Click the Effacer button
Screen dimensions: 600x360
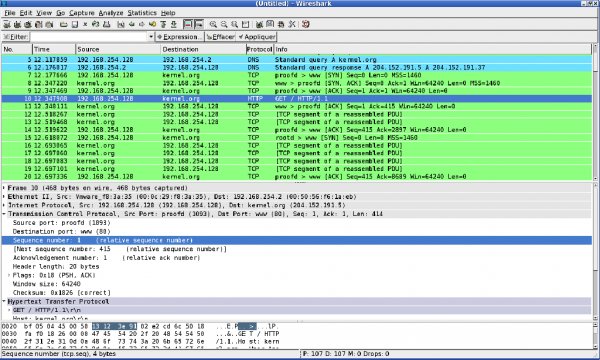pos(220,37)
